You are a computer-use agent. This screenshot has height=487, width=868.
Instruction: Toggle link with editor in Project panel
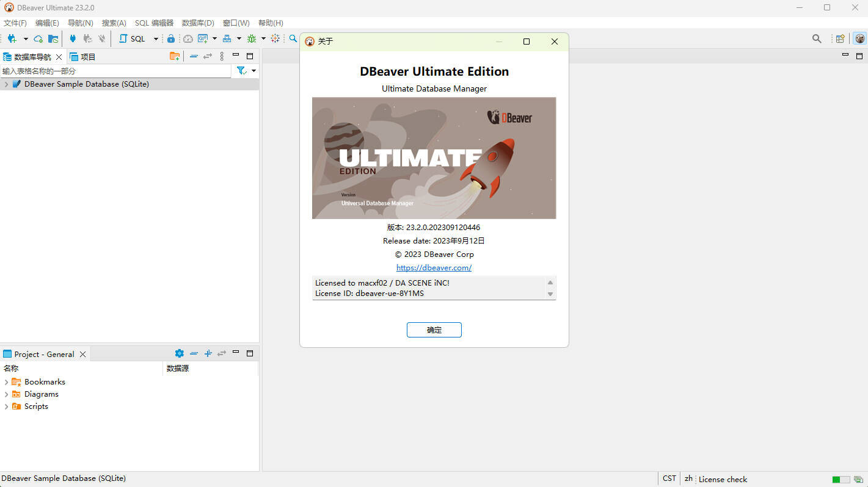pos(222,353)
